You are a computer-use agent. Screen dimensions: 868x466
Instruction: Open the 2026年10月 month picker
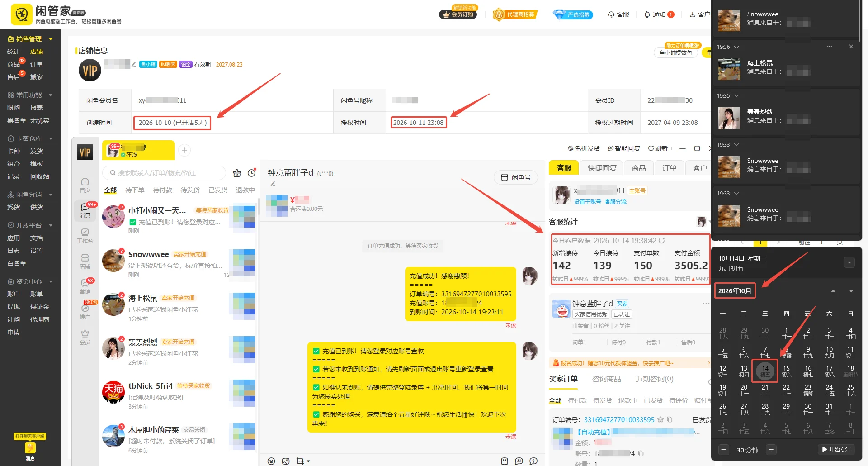(x=735, y=291)
